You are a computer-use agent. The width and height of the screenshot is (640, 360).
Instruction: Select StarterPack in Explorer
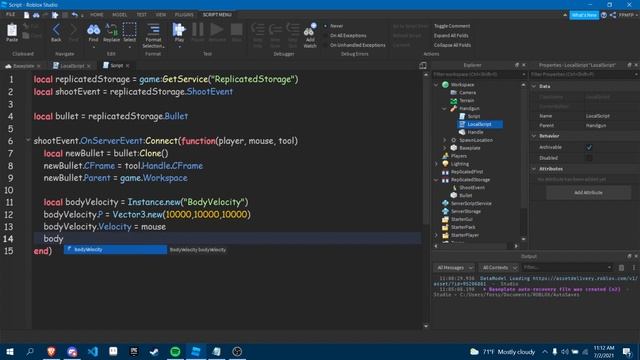tap(463, 227)
